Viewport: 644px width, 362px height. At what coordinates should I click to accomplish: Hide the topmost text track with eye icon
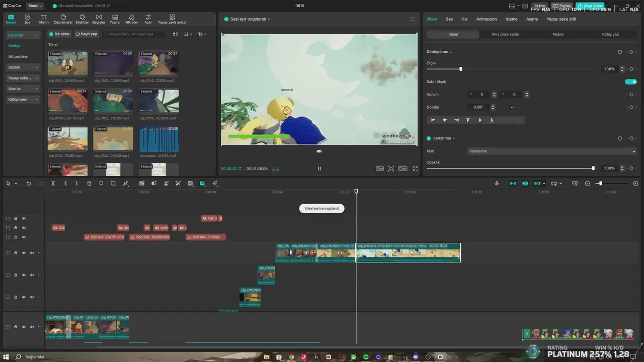(24, 218)
